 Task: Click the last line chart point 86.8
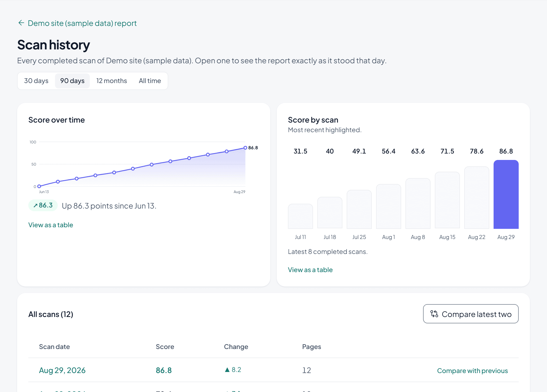click(x=245, y=148)
